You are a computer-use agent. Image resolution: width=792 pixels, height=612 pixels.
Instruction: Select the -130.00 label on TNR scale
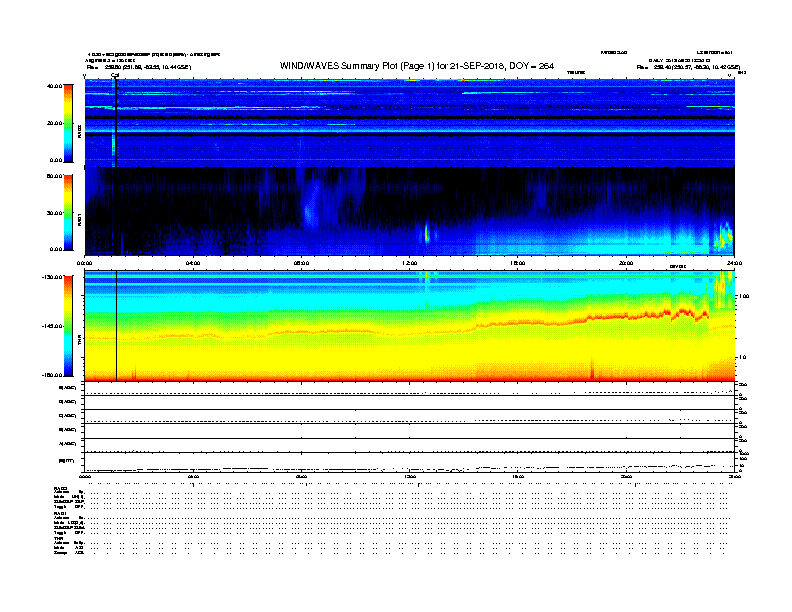pos(53,277)
